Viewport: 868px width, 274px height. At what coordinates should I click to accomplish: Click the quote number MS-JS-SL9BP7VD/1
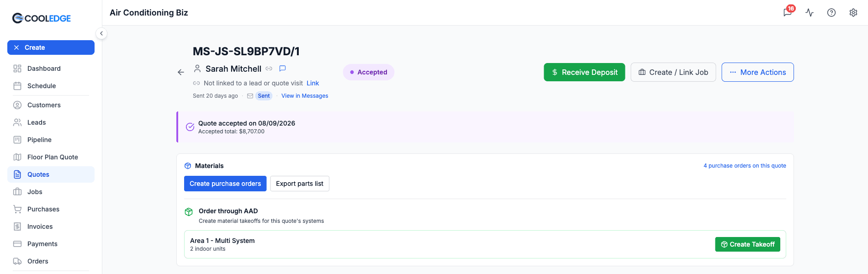pos(246,51)
